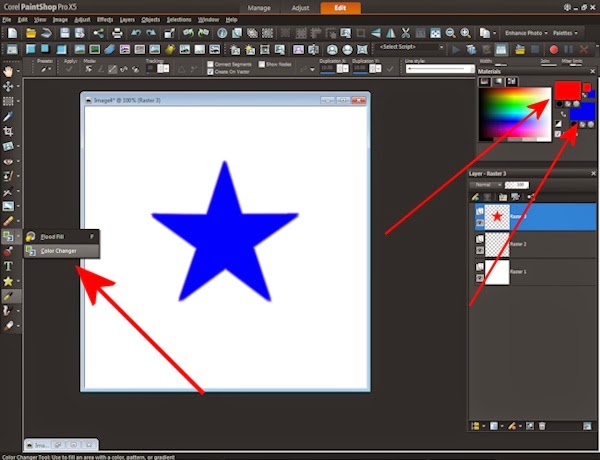Toggle the Connect Segments checkbox
The height and width of the screenshot is (460, 600).
[210, 64]
